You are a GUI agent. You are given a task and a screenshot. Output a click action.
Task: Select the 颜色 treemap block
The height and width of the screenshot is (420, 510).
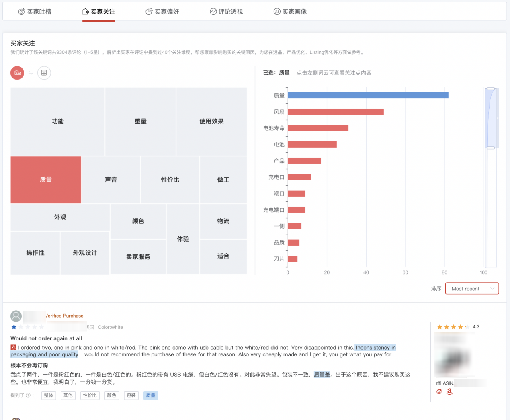(x=138, y=221)
